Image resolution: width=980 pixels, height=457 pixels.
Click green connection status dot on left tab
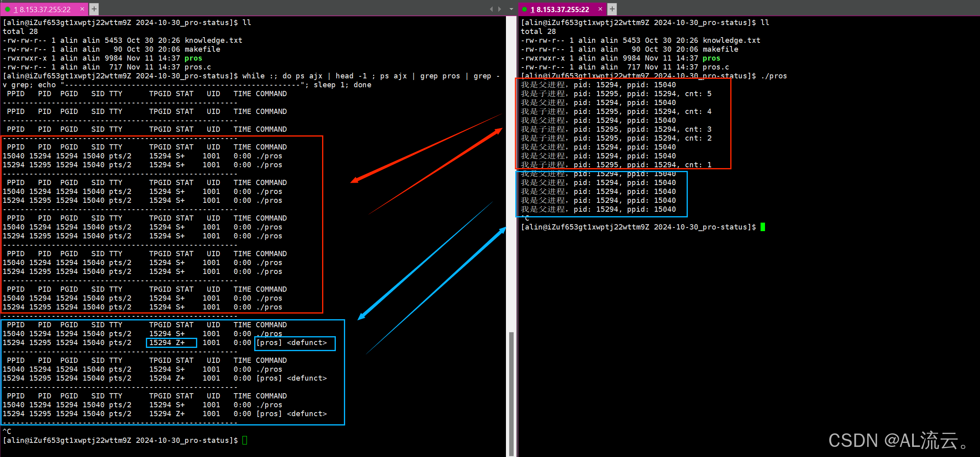coord(8,9)
